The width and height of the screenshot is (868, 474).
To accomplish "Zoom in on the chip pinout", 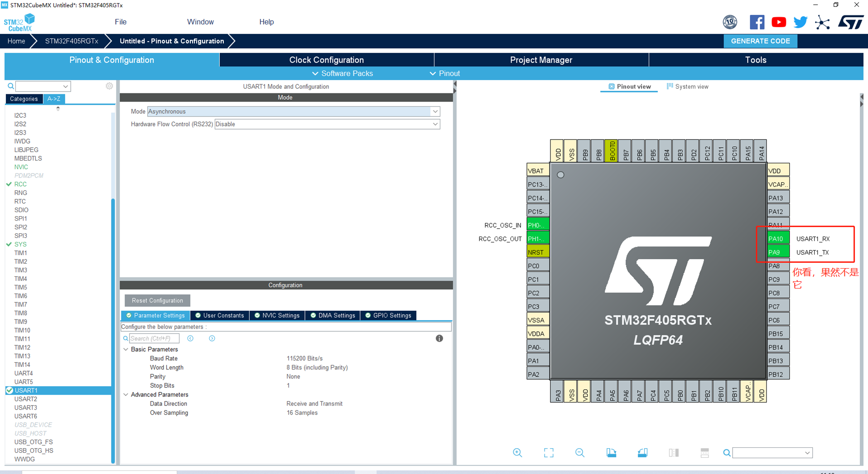I will (517, 453).
